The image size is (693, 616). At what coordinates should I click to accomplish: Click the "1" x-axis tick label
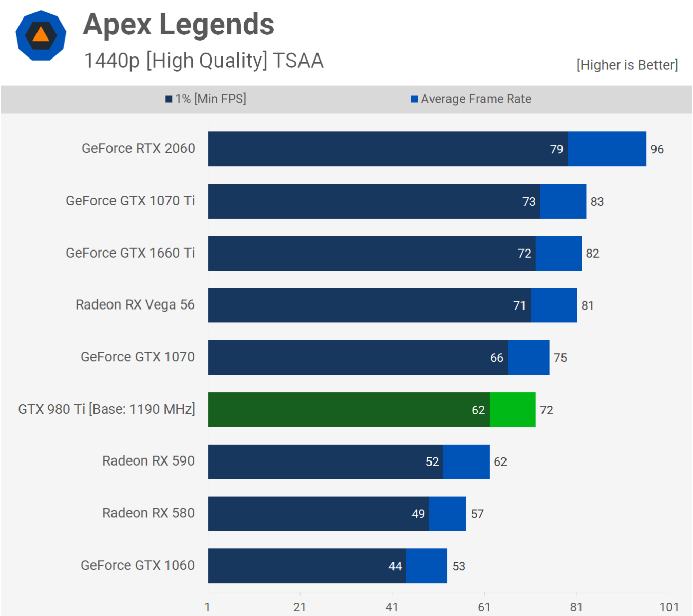coord(207,607)
